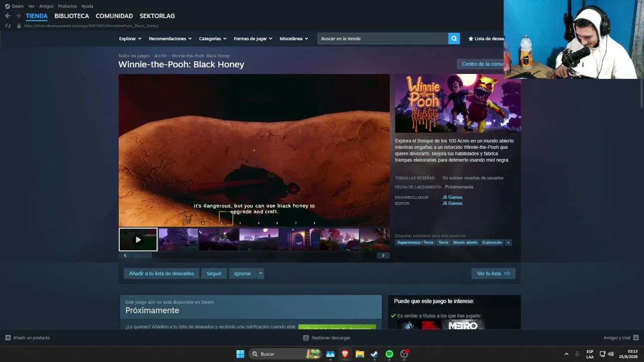Screen dimensions: 644x362
Task: Open the Amigos menu
Action: point(46,6)
